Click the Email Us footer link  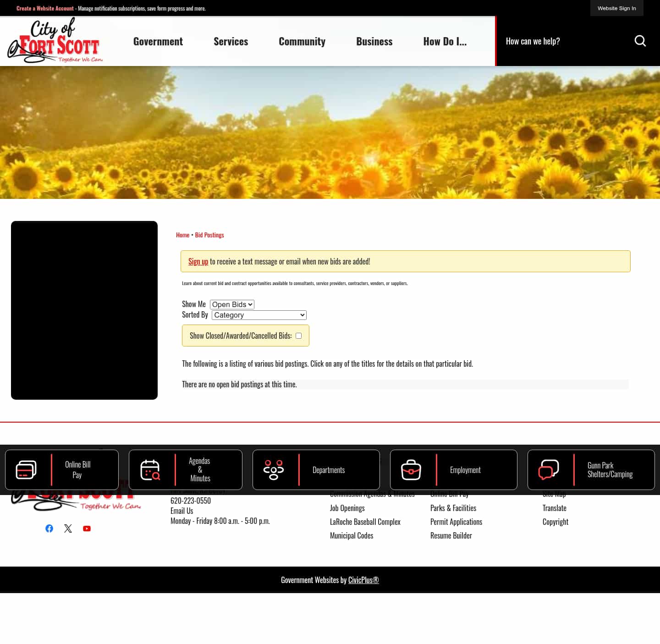click(x=182, y=511)
